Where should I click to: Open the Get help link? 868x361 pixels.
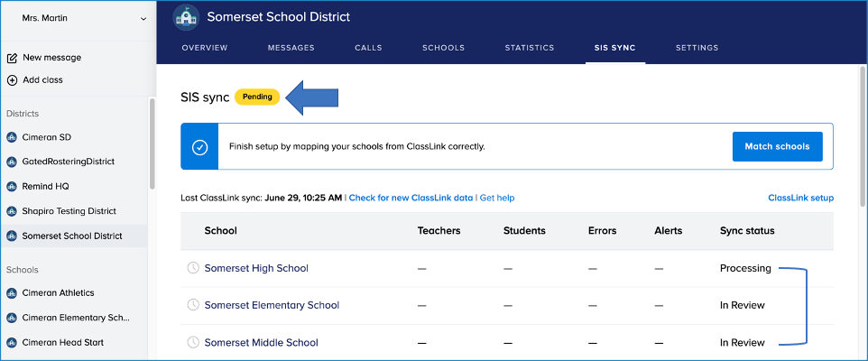497,198
